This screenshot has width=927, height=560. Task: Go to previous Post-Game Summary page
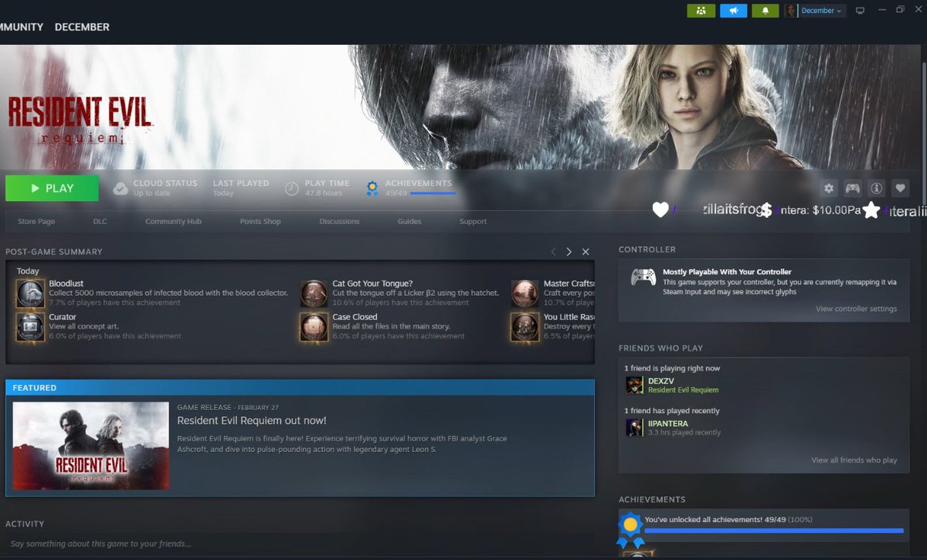click(553, 252)
